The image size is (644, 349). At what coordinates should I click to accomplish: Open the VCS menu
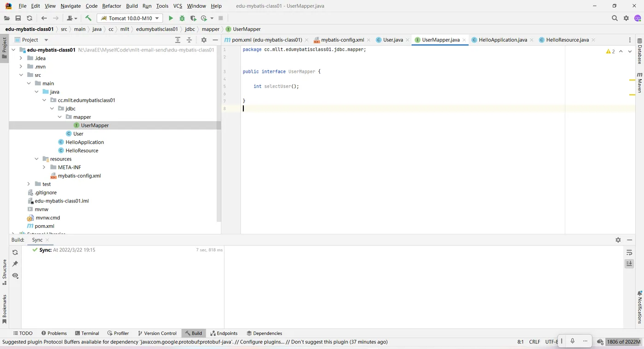[178, 6]
